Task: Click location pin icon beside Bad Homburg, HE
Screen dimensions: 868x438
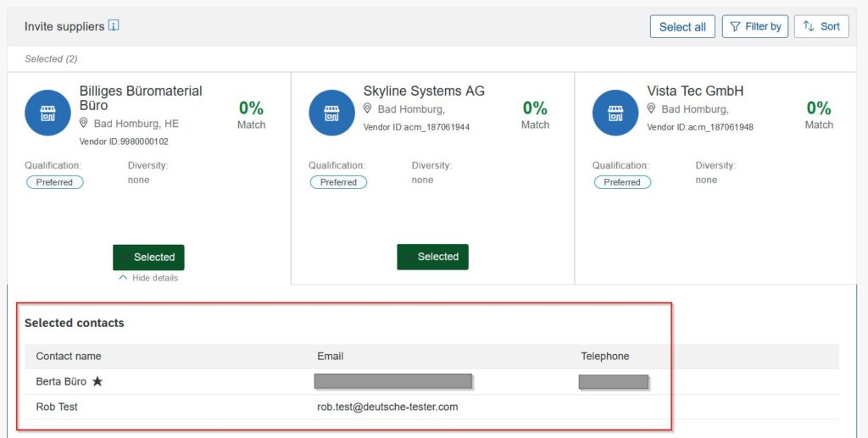Action: tap(84, 123)
